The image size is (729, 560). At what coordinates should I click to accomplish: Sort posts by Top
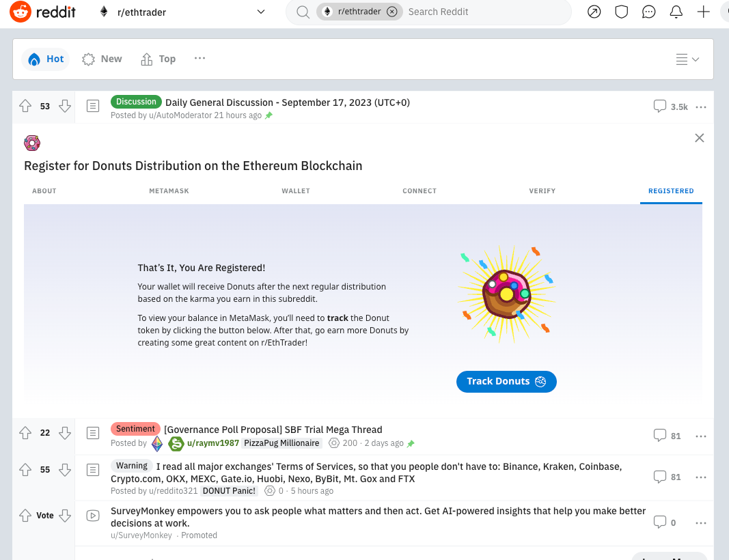click(x=158, y=59)
